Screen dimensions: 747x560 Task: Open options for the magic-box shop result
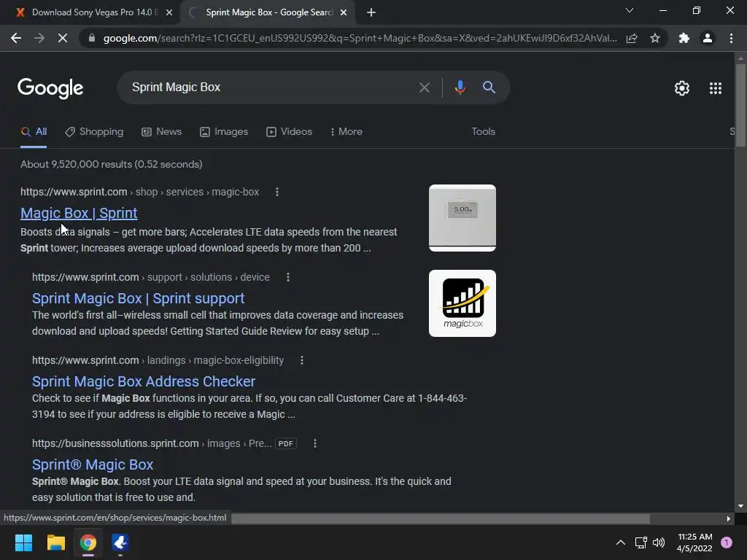point(276,192)
